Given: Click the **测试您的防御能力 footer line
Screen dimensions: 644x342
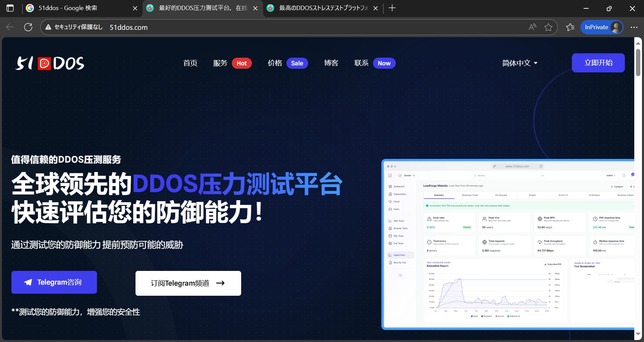Looking at the screenshot, I should click(x=76, y=312).
